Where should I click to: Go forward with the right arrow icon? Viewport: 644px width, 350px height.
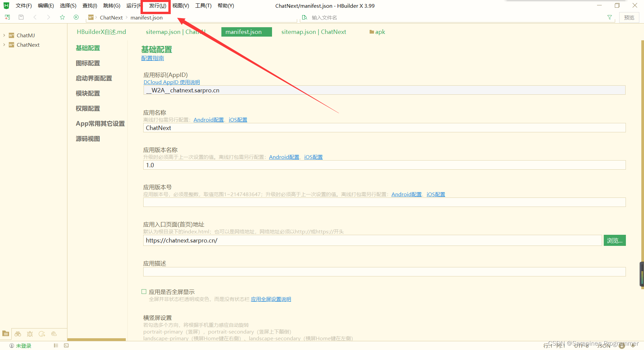click(49, 17)
